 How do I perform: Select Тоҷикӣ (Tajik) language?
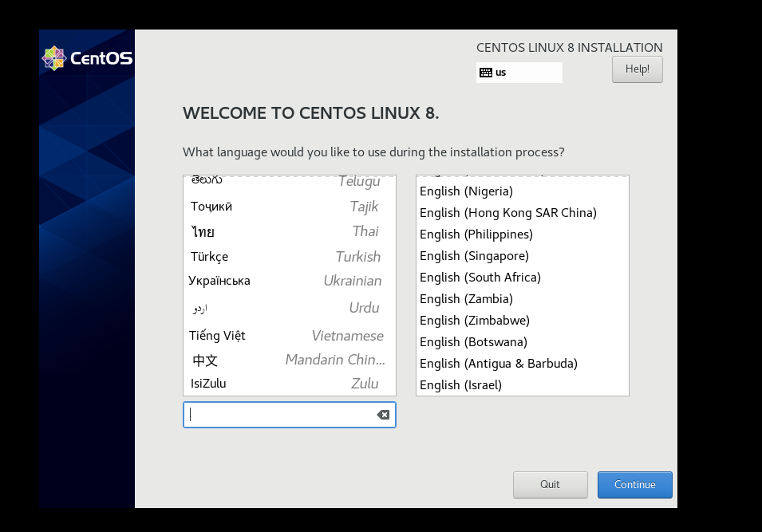click(286, 207)
